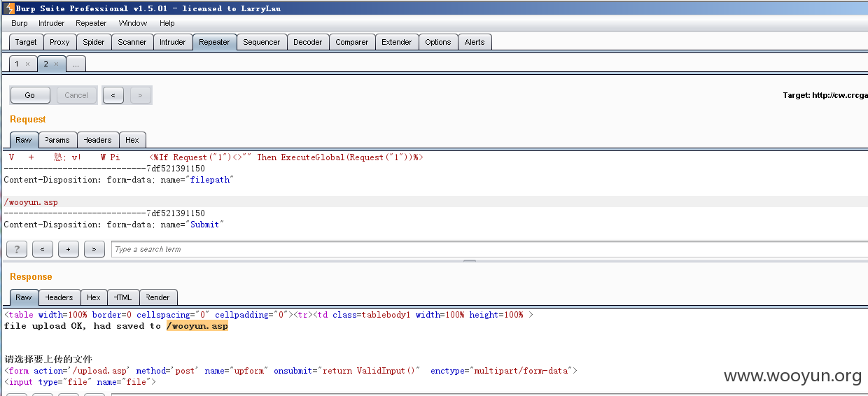Go to next search match in request
Image resolution: width=868 pixels, height=396 pixels.
94,249
